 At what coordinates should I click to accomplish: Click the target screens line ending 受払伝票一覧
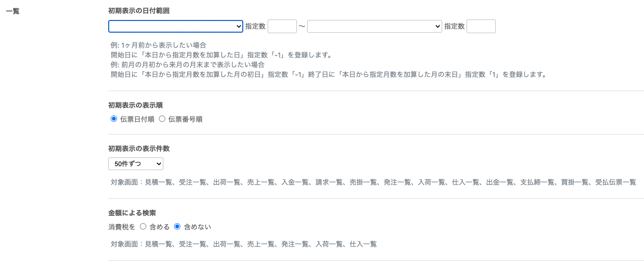[373, 182]
